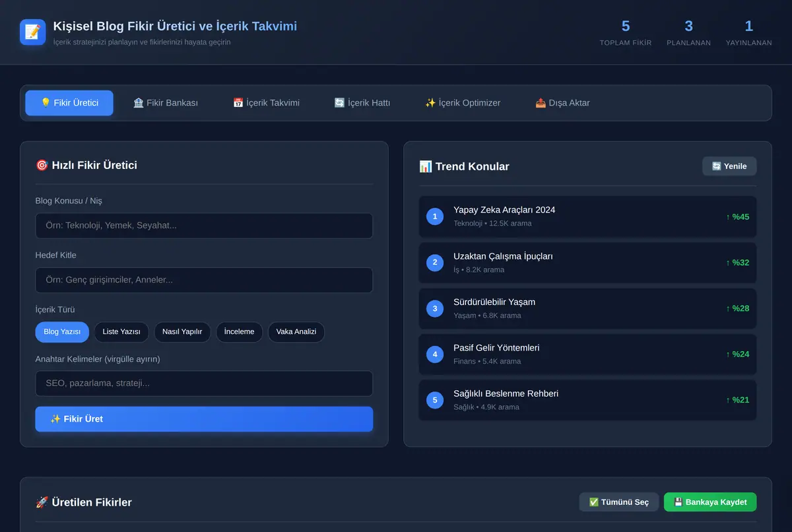The height and width of the screenshot is (532, 792).
Task: Go to the İçerik Optimizer tab
Action: (x=463, y=103)
